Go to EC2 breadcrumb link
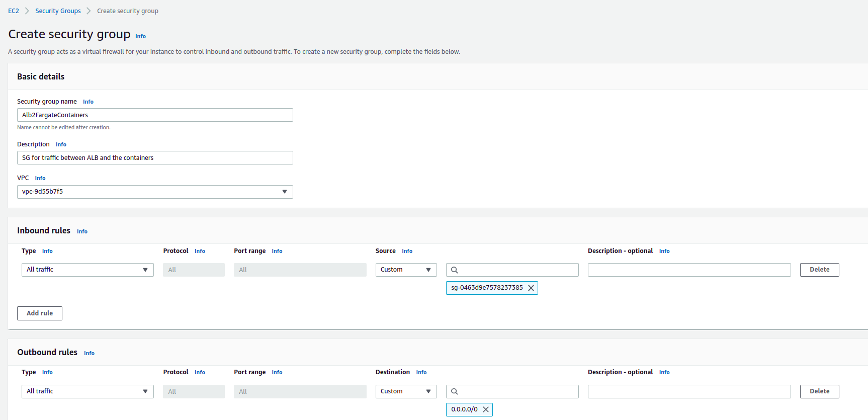This screenshot has width=868, height=420. [x=14, y=11]
